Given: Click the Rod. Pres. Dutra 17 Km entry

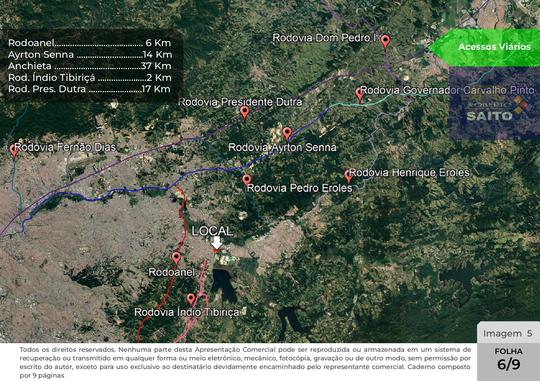Looking at the screenshot, I should [x=89, y=89].
